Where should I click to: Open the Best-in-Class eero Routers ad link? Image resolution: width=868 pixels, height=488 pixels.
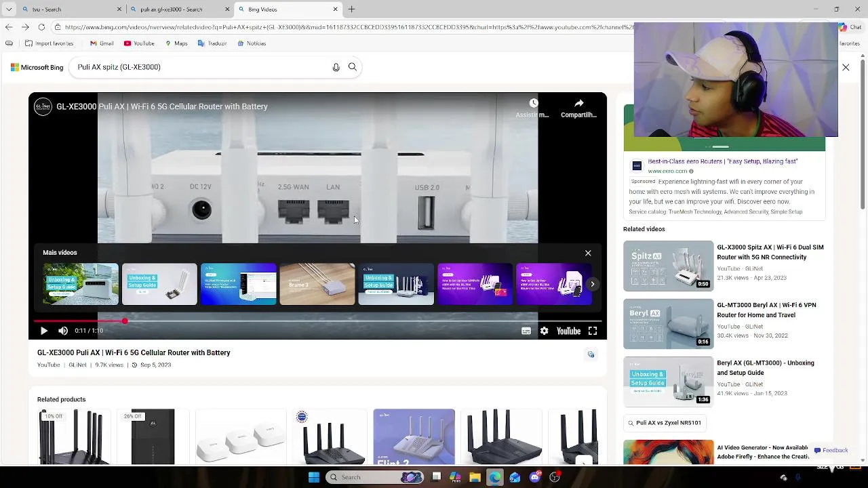[723, 161]
